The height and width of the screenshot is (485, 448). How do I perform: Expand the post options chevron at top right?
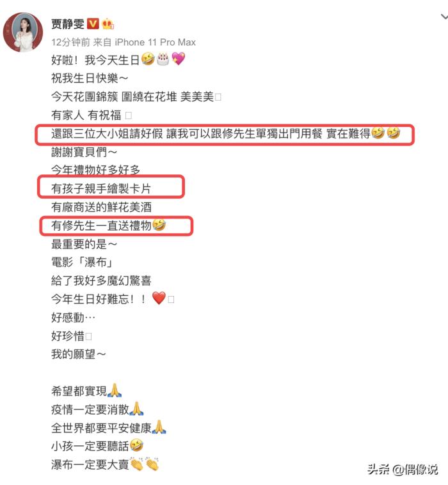pos(444,17)
